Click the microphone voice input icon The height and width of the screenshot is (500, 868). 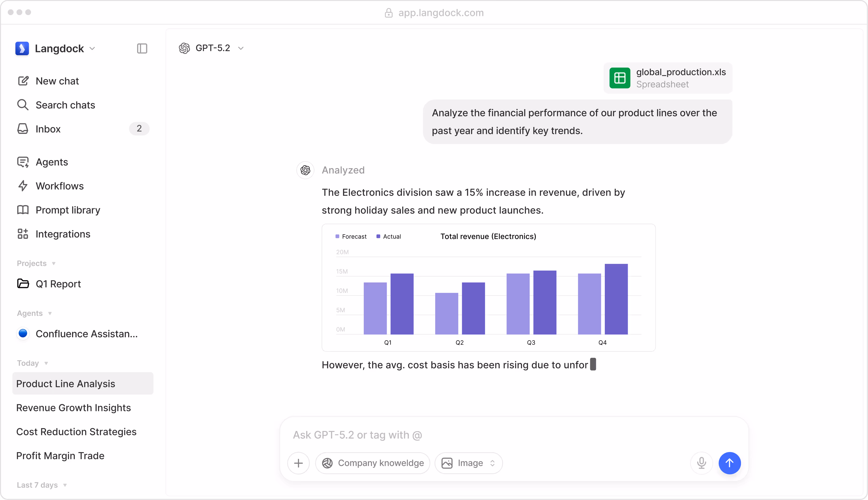[702, 463]
